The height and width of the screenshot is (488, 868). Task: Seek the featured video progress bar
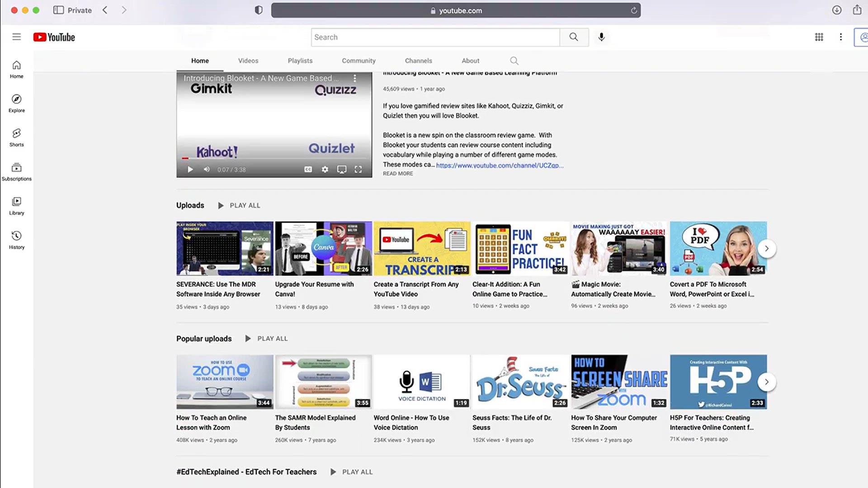(x=274, y=159)
